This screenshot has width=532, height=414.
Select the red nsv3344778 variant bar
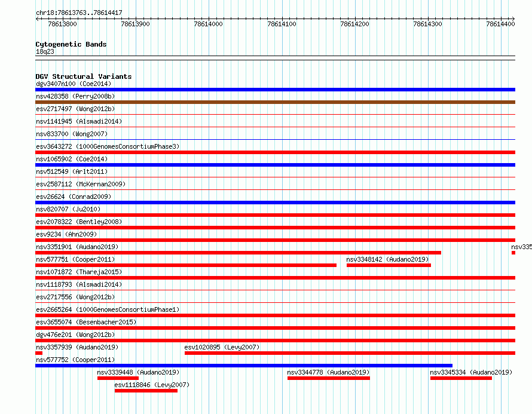[x=329, y=378]
